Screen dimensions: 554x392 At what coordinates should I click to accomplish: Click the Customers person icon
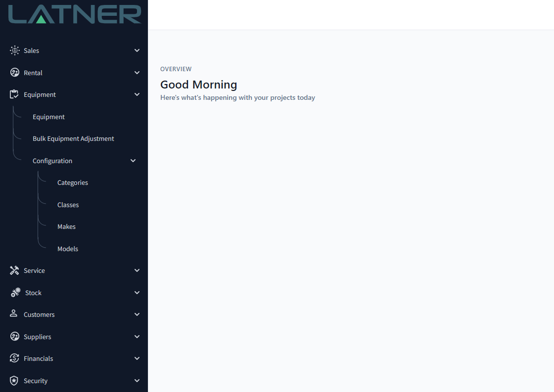click(14, 314)
